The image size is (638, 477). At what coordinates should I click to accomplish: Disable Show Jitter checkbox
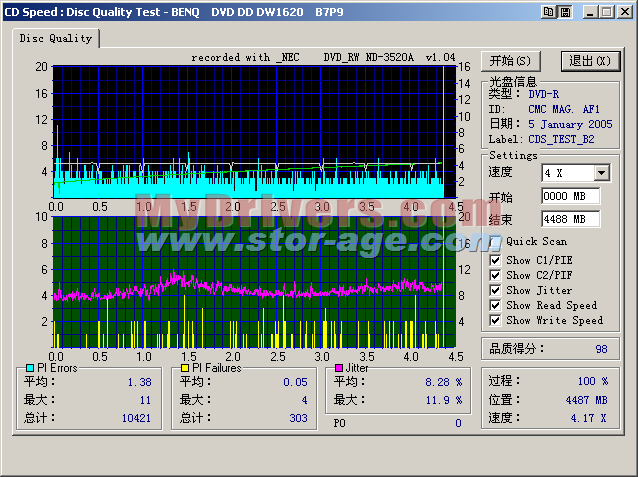click(495, 290)
